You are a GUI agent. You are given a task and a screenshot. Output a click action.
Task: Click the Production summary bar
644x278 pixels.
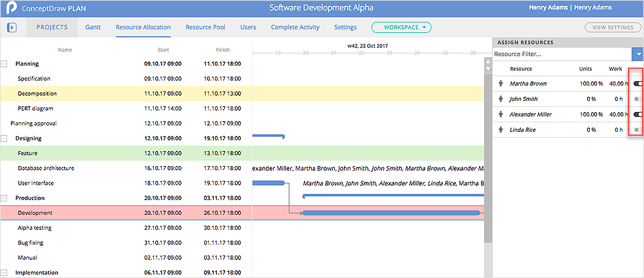pos(393,196)
